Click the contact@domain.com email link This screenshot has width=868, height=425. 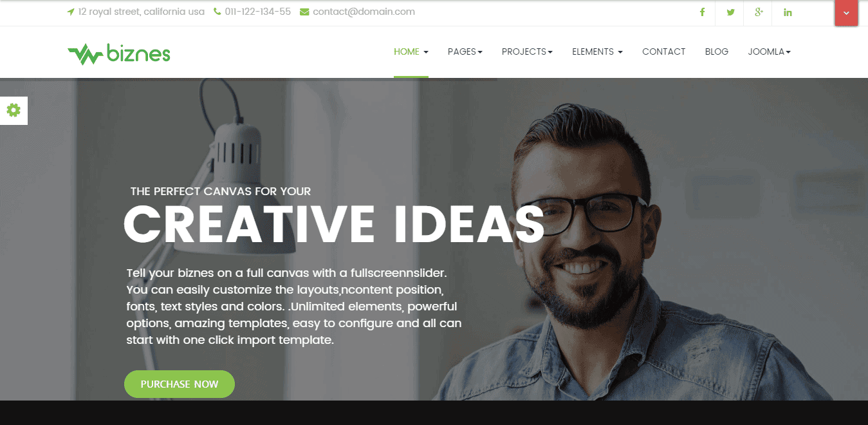point(364,12)
